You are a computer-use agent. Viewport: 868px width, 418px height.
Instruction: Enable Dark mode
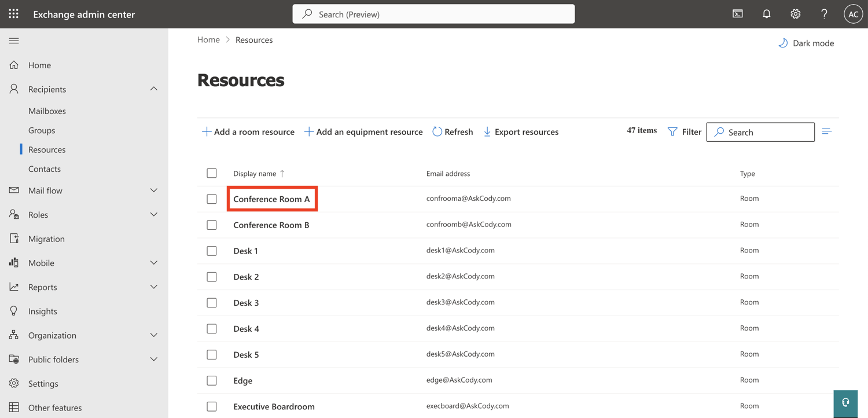click(x=806, y=43)
